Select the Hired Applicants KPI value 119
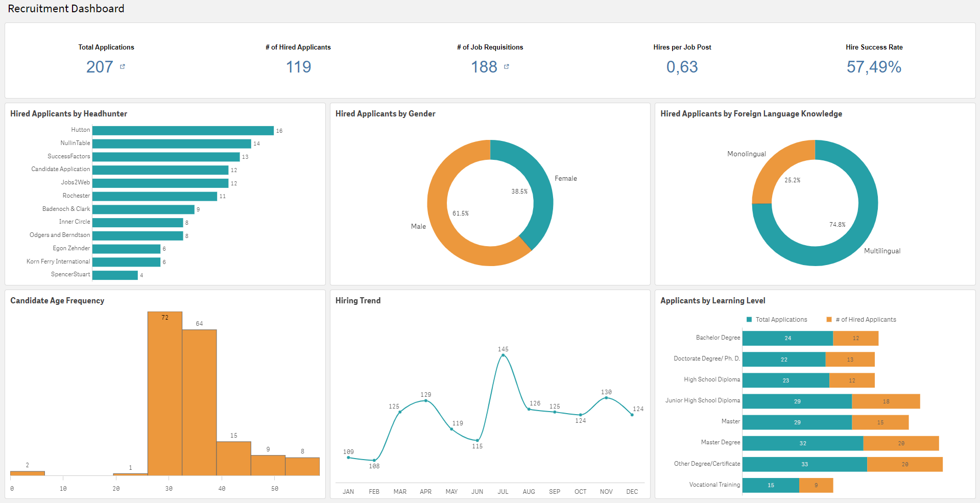 298,67
